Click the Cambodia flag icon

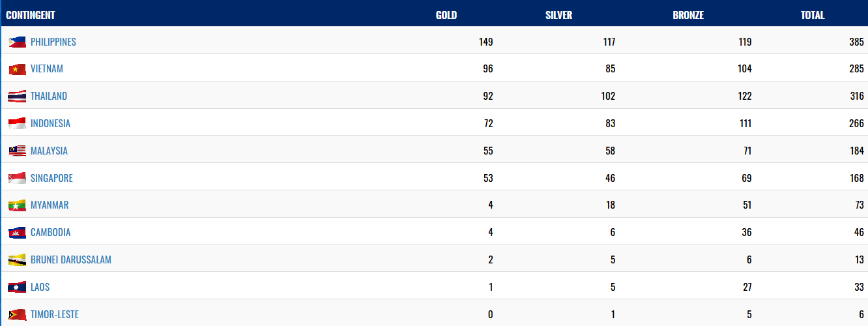pyautogui.click(x=18, y=233)
